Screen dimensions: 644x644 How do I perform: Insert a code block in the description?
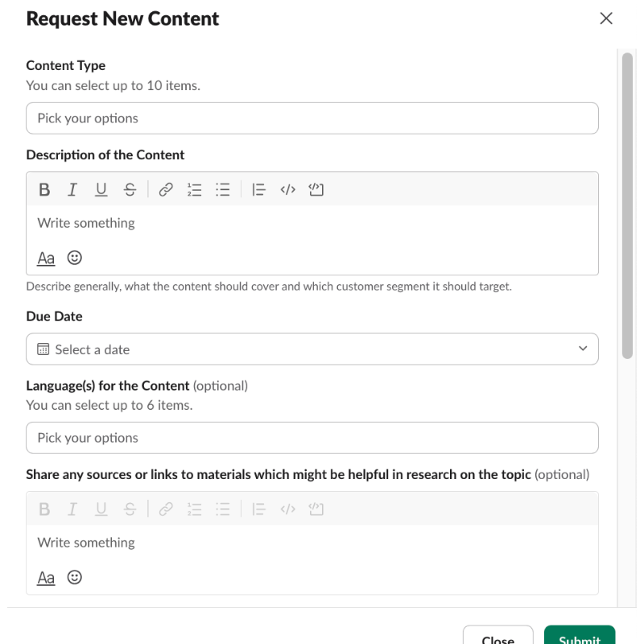315,190
